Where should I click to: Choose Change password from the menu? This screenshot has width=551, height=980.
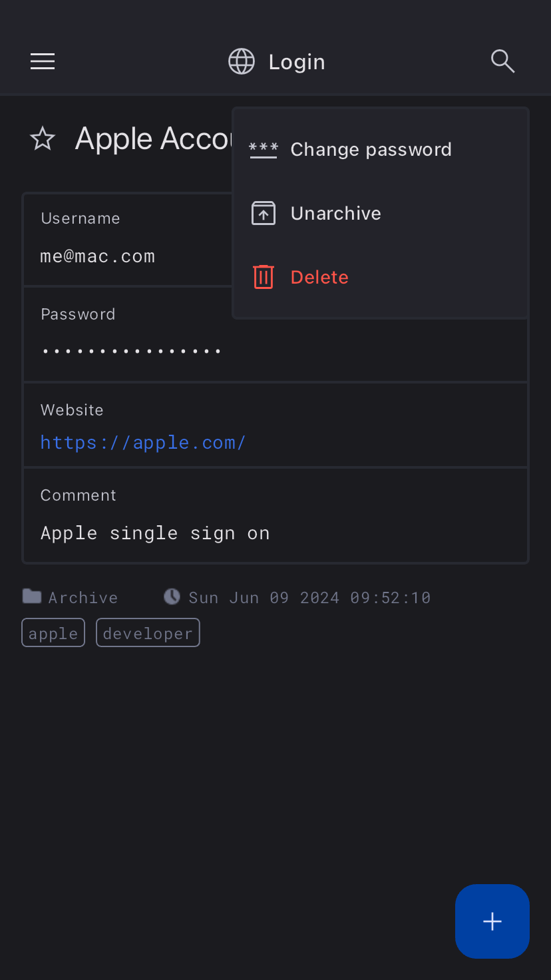(371, 150)
